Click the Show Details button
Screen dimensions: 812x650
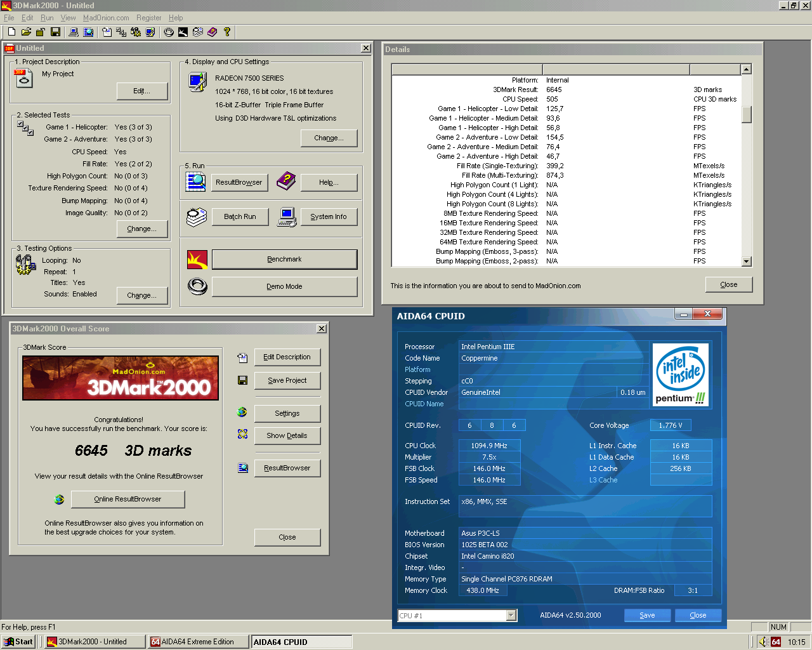click(287, 436)
